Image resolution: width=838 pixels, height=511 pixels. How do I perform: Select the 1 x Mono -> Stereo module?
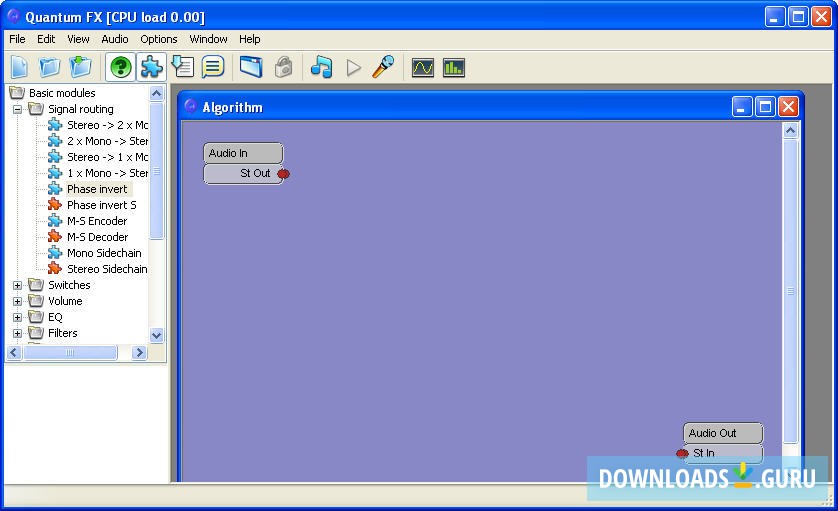pos(107,173)
